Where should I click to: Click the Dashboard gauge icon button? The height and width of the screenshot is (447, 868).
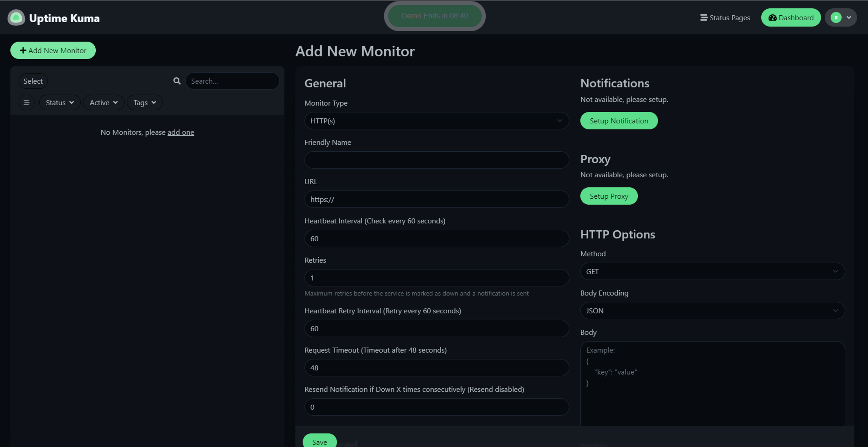point(791,18)
